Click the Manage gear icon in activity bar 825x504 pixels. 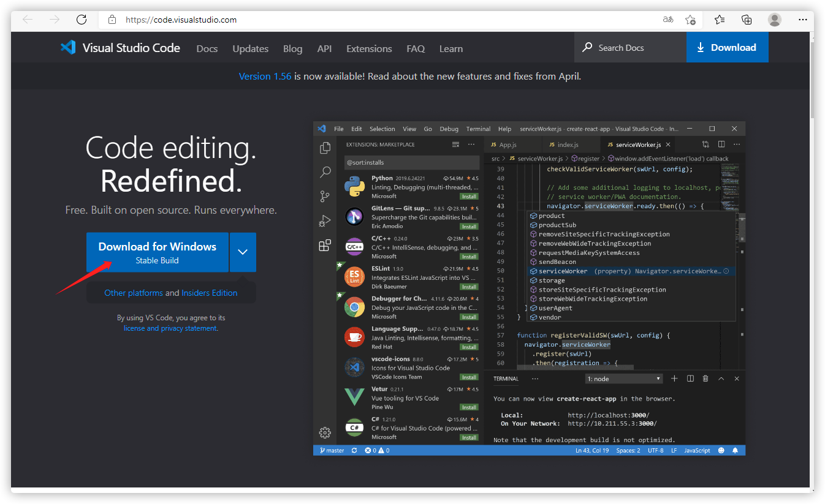click(x=325, y=433)
